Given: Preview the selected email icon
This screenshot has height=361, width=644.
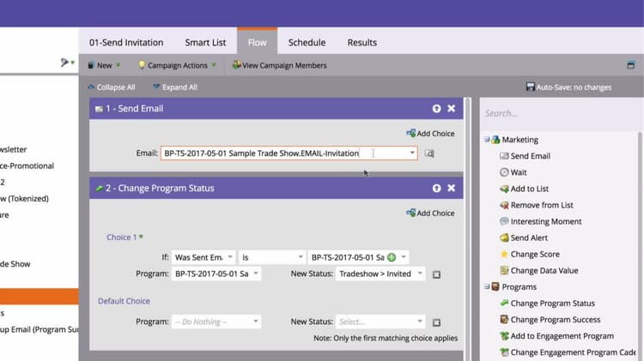Looking at the screenshot, I should pos(429,153).
